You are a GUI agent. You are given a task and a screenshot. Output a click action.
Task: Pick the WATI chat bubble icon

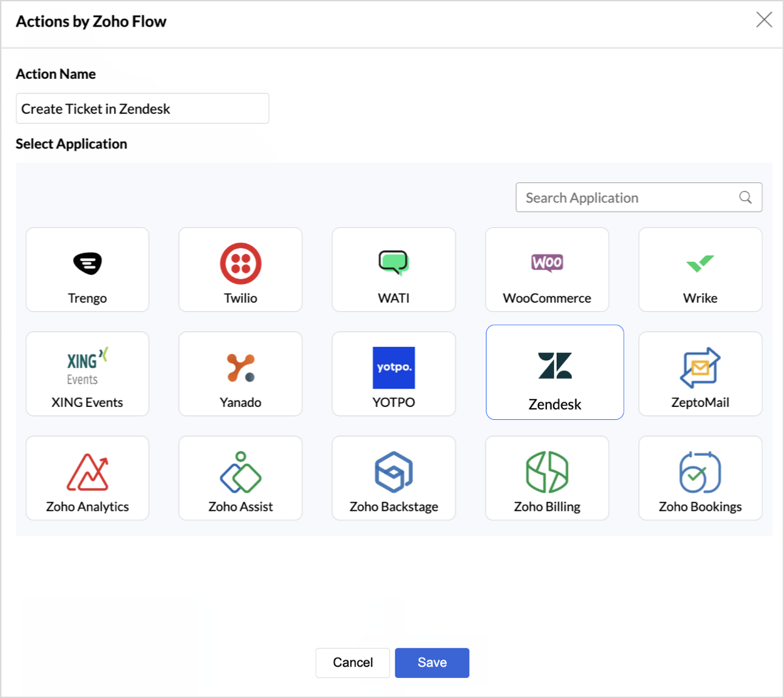(394, 263)
